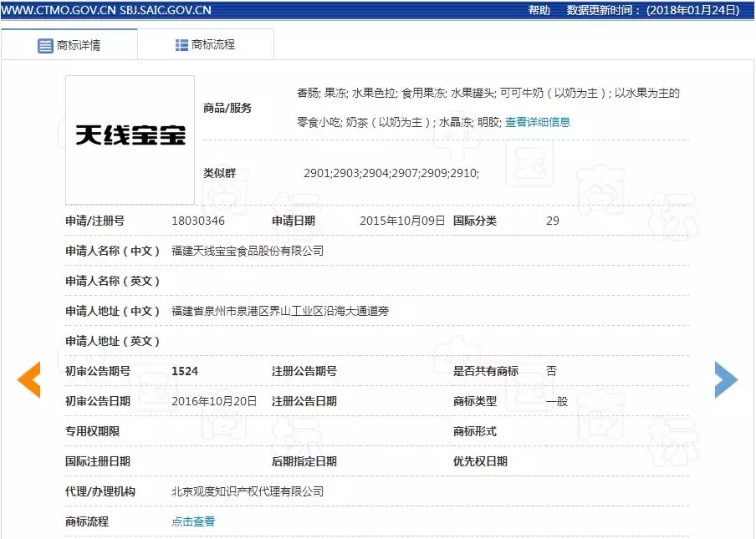Click the blue next-record arrow
Screen dimensions: 756x539
(x=726, y=379)
